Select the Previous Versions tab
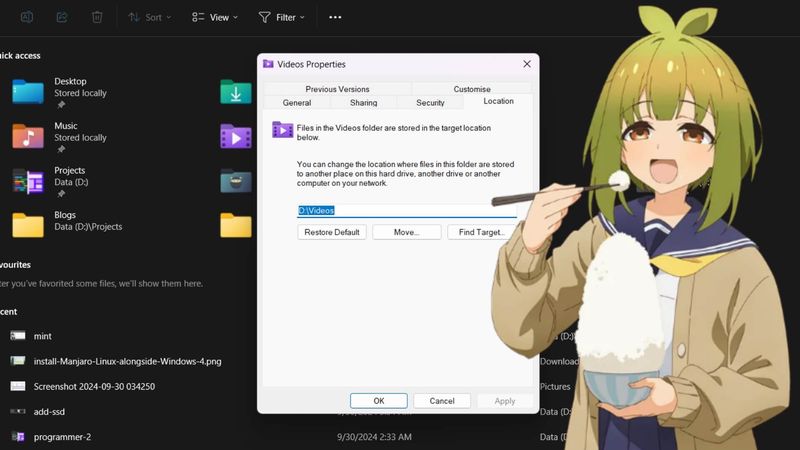 [337, 89]
